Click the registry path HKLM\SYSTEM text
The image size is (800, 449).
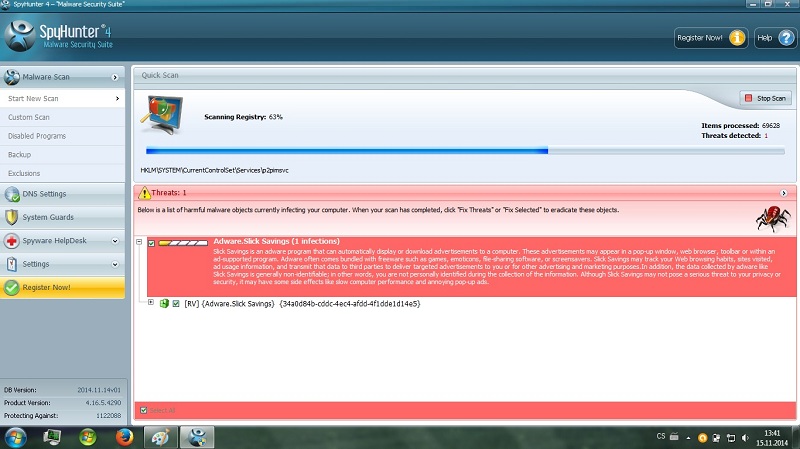pyautogui.click(x=214, y=170)
